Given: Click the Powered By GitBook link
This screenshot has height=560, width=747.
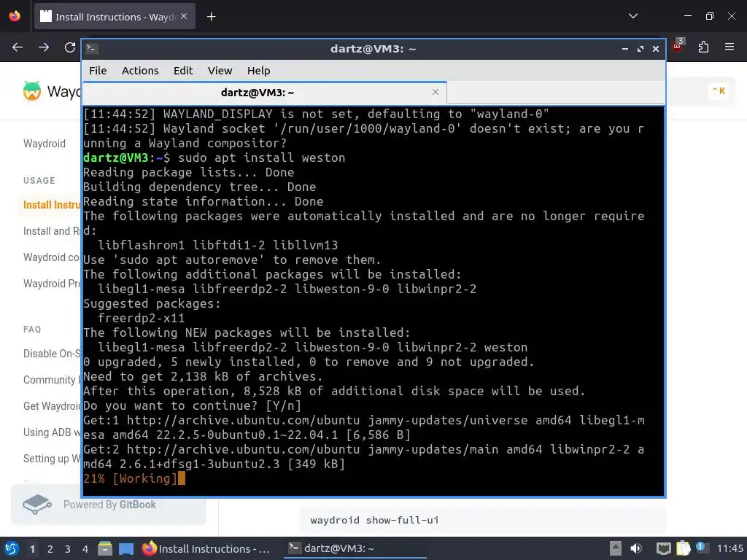Looking at the screenshot, I should (109, 505).
